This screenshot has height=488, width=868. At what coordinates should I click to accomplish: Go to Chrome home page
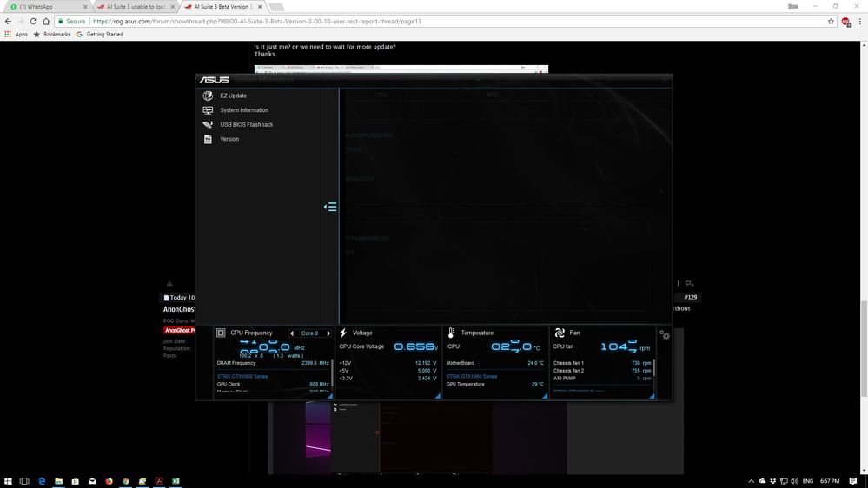point(46,21)
